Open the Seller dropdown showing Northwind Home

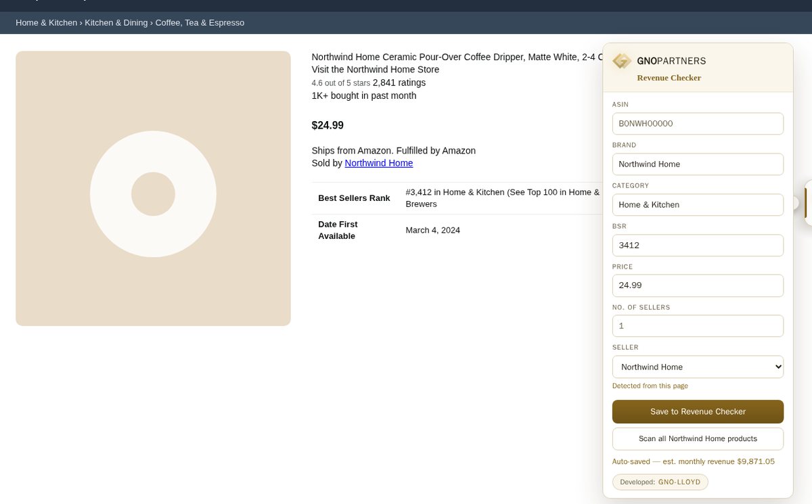[x=698, y=367]
